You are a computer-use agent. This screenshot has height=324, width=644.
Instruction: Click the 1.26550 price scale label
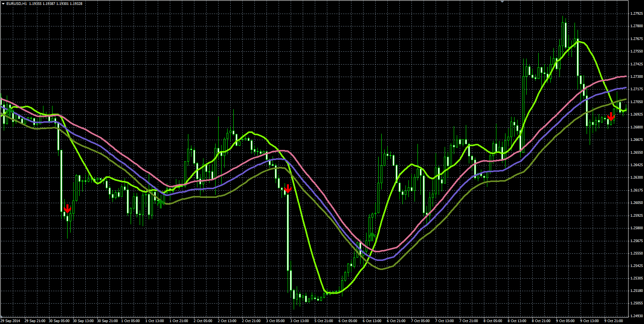636,153
